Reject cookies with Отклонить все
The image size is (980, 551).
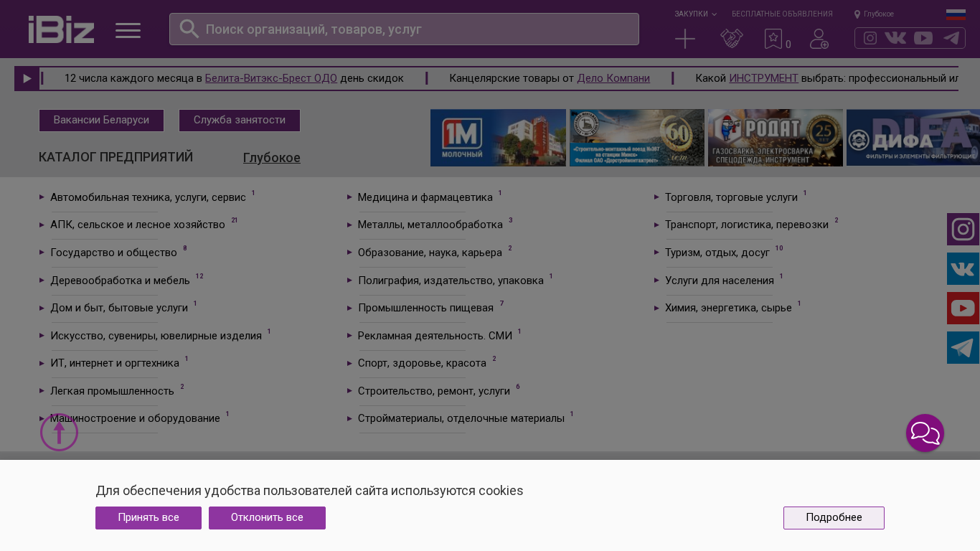click(267, 518)
